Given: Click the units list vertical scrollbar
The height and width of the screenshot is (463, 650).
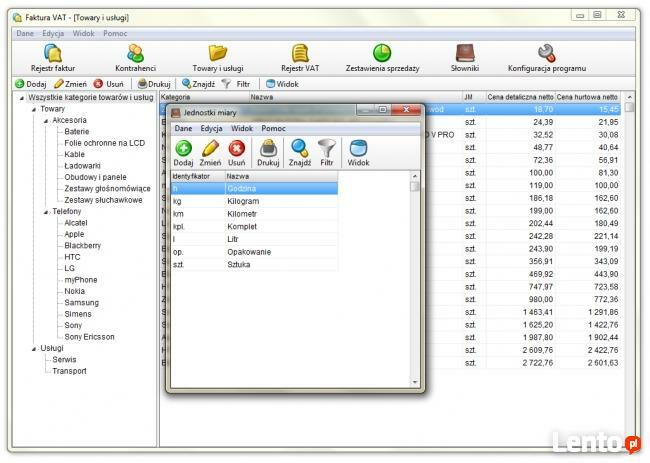Looking at the screenshot, I should pyautogui.click(x=415, y=280).
